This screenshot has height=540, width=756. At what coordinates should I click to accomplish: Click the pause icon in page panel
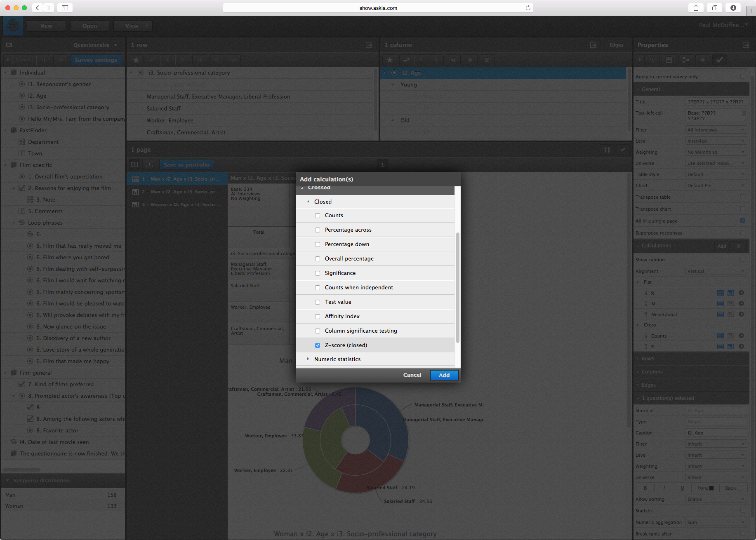coord(607,150)
